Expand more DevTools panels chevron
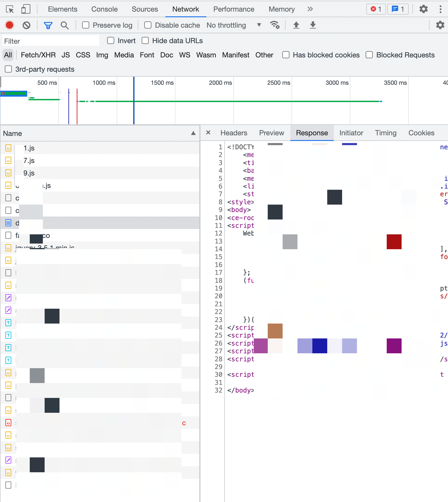This screenshot has width=448, height=502. pyautogui.click(x=310, y=9)
